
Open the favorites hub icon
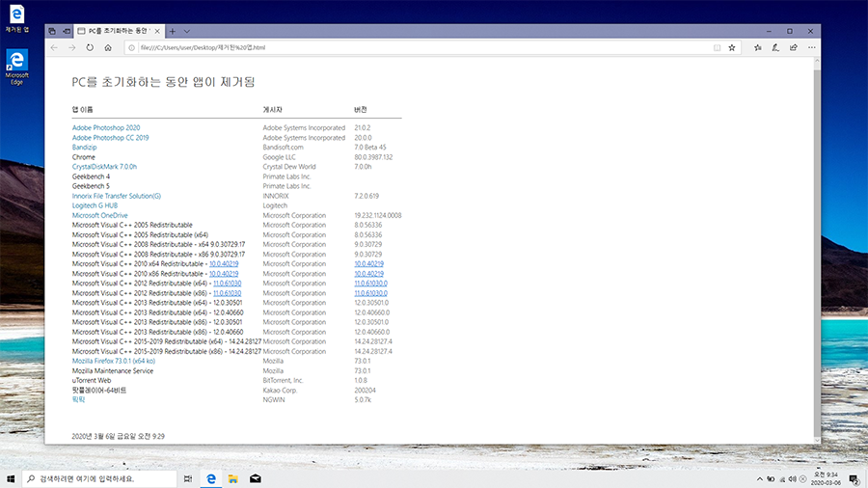click(758, 47)
